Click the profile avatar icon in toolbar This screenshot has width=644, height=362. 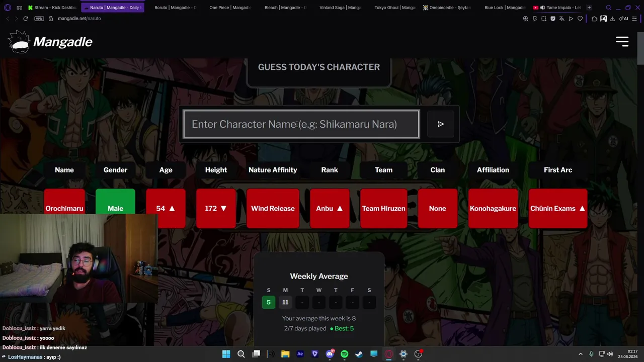pyautogui.click(x=603, y=19)
